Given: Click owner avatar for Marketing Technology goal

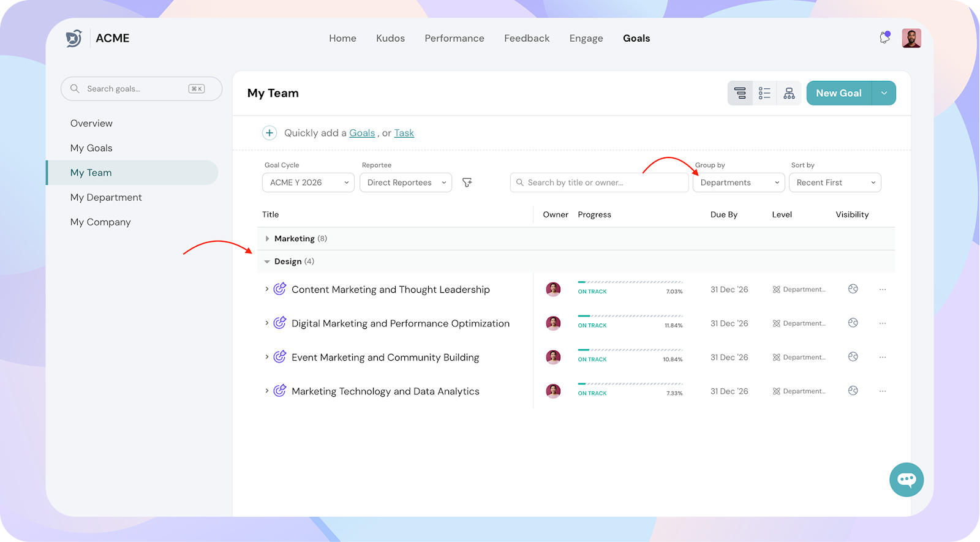Looking at the screenshot, I should 553,391.
